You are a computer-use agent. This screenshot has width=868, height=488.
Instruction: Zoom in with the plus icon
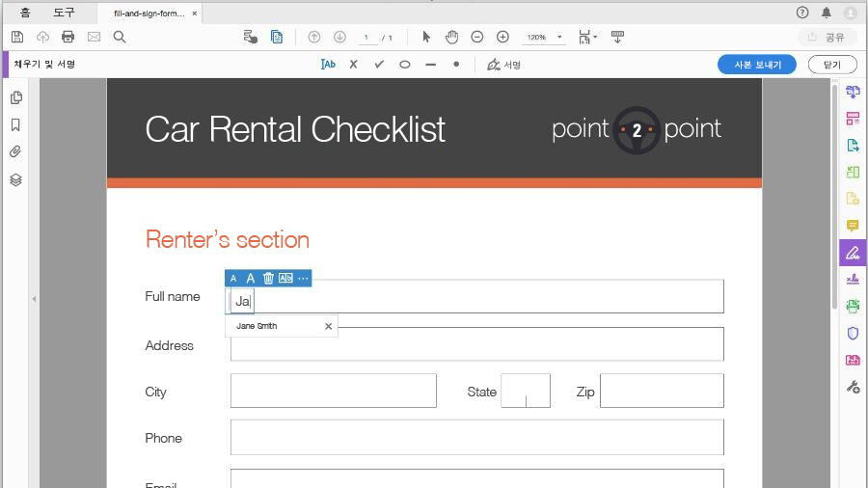[x=502, y=37]
